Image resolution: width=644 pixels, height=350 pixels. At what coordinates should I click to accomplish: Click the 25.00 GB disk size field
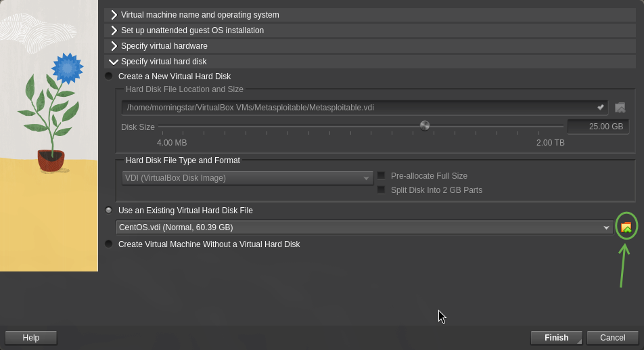point(598,127)
